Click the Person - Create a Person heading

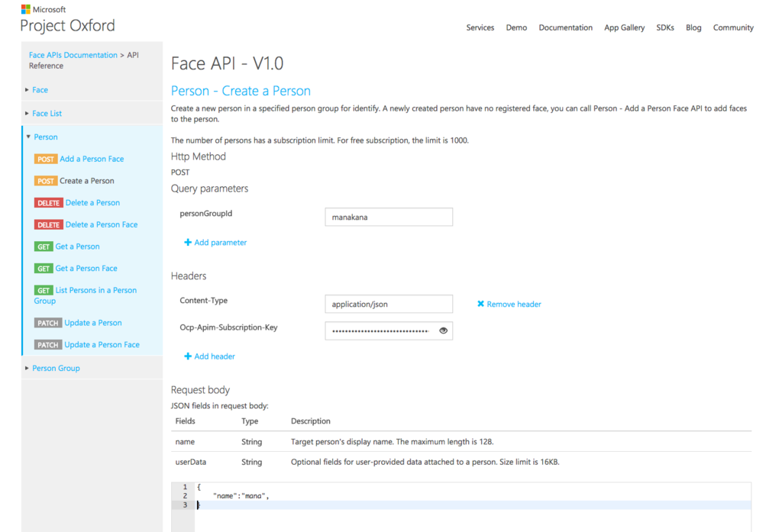tap(241, 91)
